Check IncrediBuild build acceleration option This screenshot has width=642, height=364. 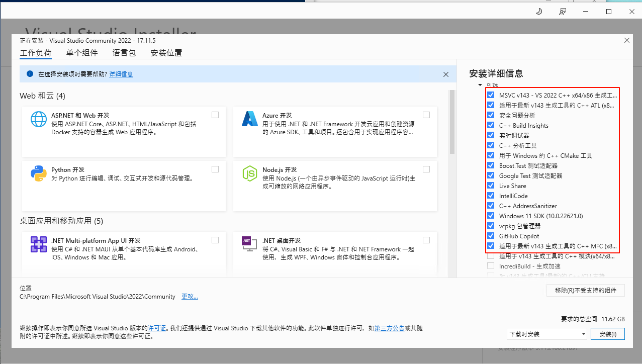coord(491,266)
